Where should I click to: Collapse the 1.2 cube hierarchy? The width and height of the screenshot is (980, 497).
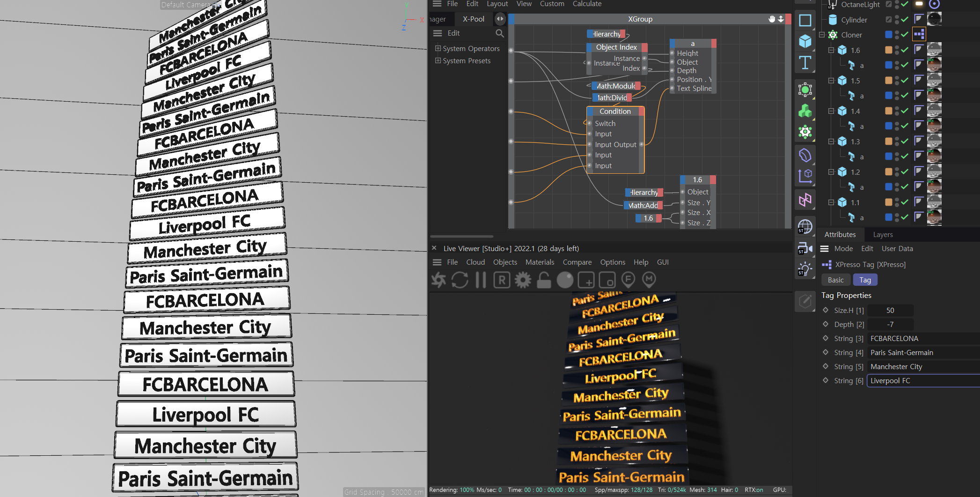(831, 172)
